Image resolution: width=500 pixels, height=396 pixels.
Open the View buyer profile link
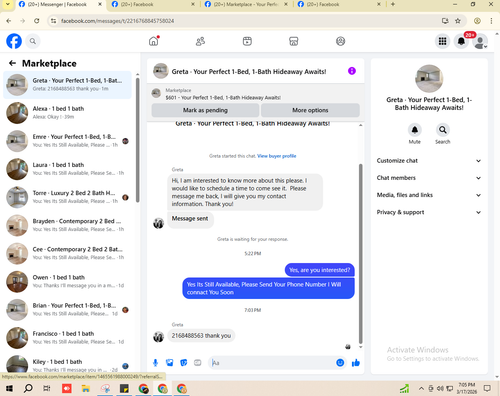276,156
